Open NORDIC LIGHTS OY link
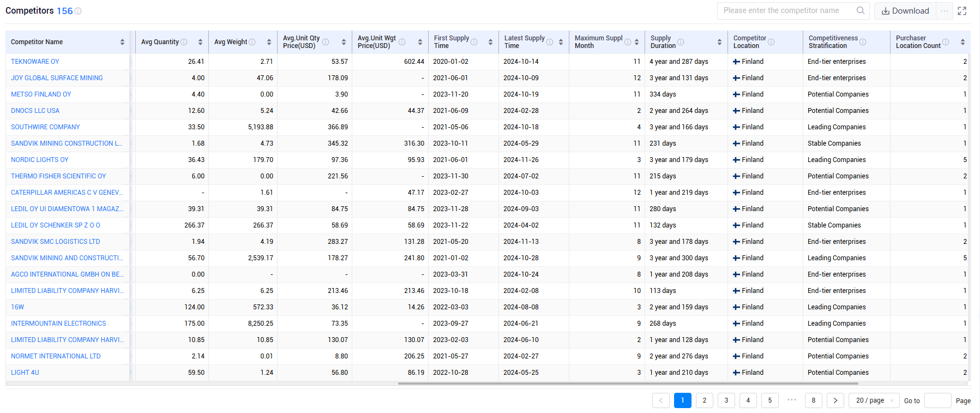Image resolution: width=980 pixels, height=413 pixels. pos(40,160)
